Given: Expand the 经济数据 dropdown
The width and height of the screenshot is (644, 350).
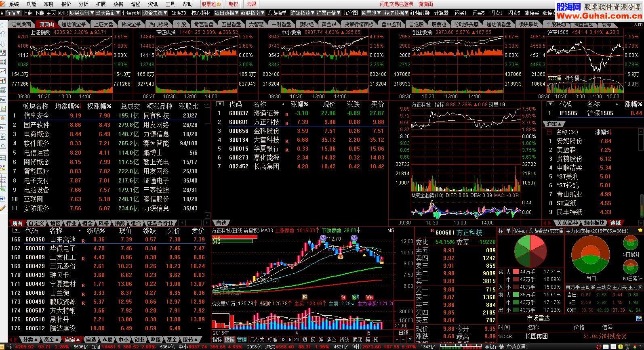Looking at the screenshot, I should coord(396,13).
